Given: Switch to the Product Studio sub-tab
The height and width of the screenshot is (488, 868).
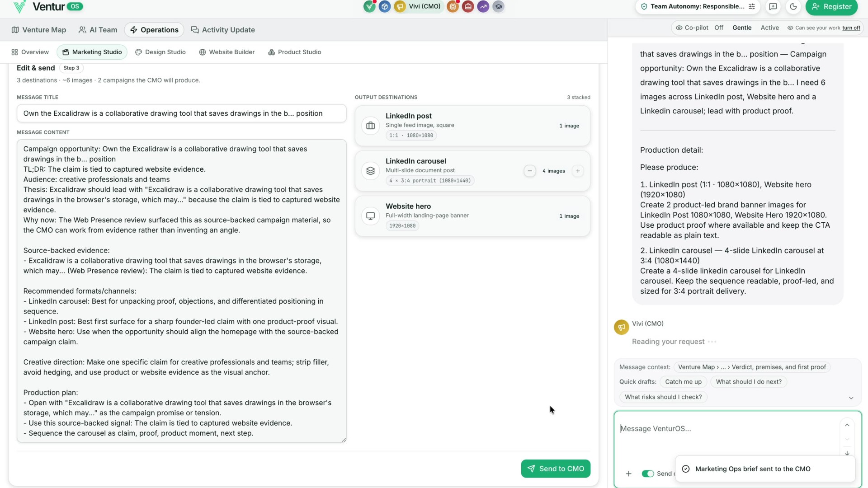Looking at the screenshot, I should [295, 52].
